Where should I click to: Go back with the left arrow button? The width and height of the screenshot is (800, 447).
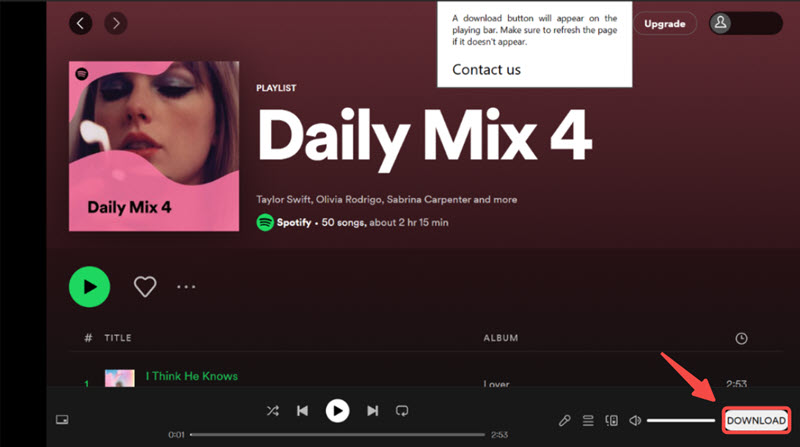(81, 23)
